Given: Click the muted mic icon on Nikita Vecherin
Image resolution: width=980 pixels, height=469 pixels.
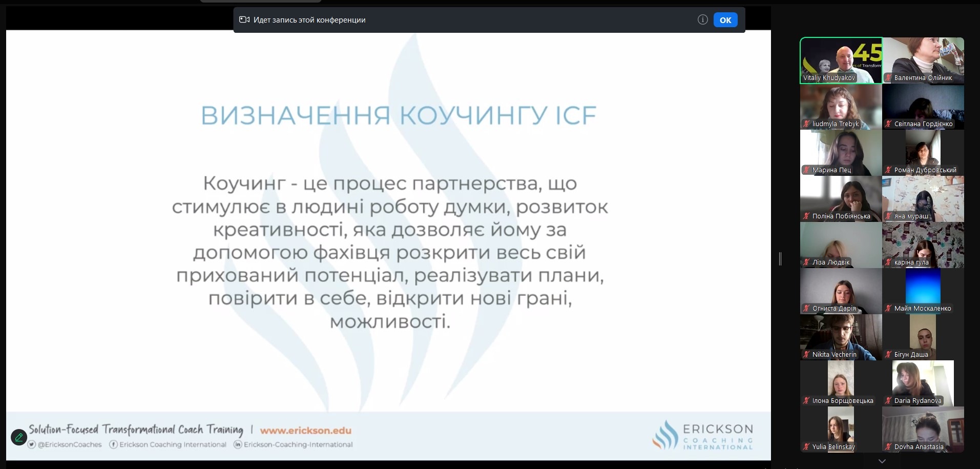Looking at the screenshot, I should (806, 355).
